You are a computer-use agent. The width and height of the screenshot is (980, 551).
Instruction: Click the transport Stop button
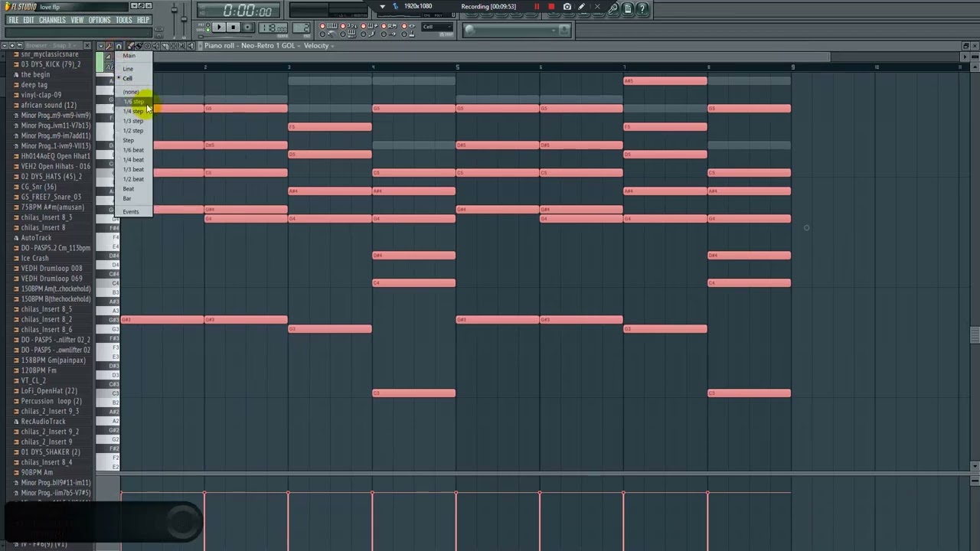click(234, 28)
